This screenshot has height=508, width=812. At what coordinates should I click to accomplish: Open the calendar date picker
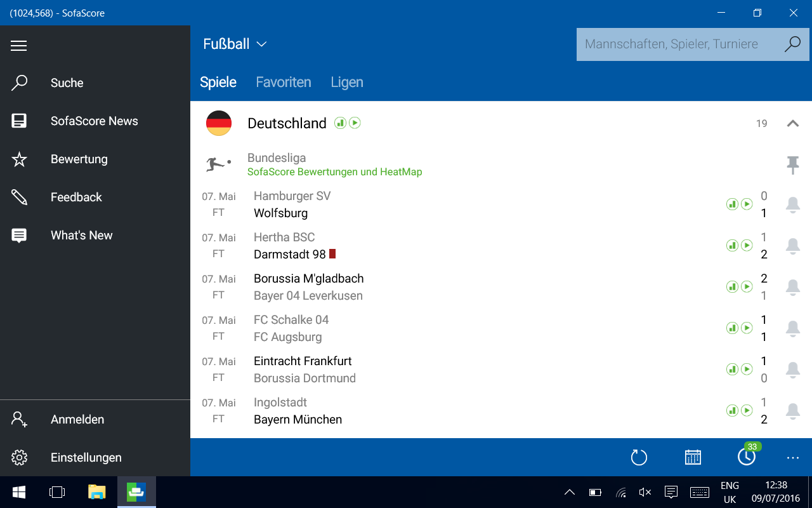coord(693,457)
